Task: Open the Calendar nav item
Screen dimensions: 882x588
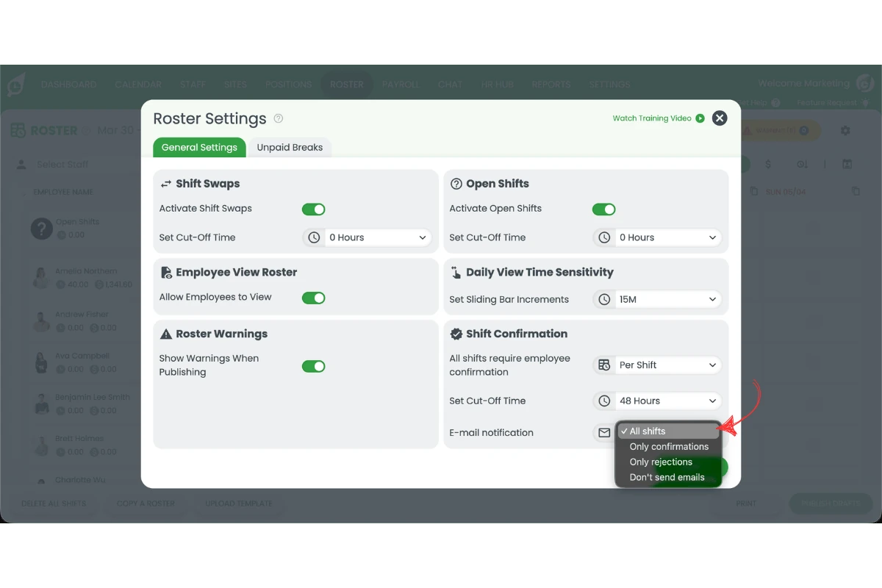Action: click(x=138, y=85)
